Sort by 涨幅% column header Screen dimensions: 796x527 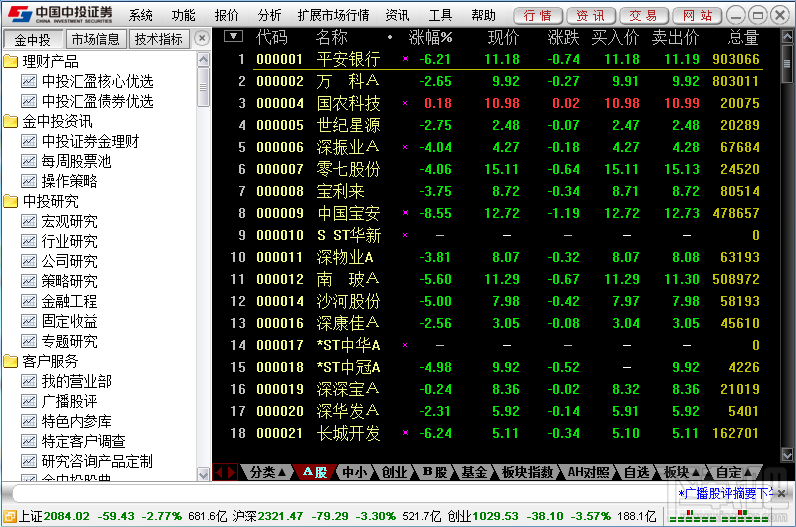tap(430, 37)
